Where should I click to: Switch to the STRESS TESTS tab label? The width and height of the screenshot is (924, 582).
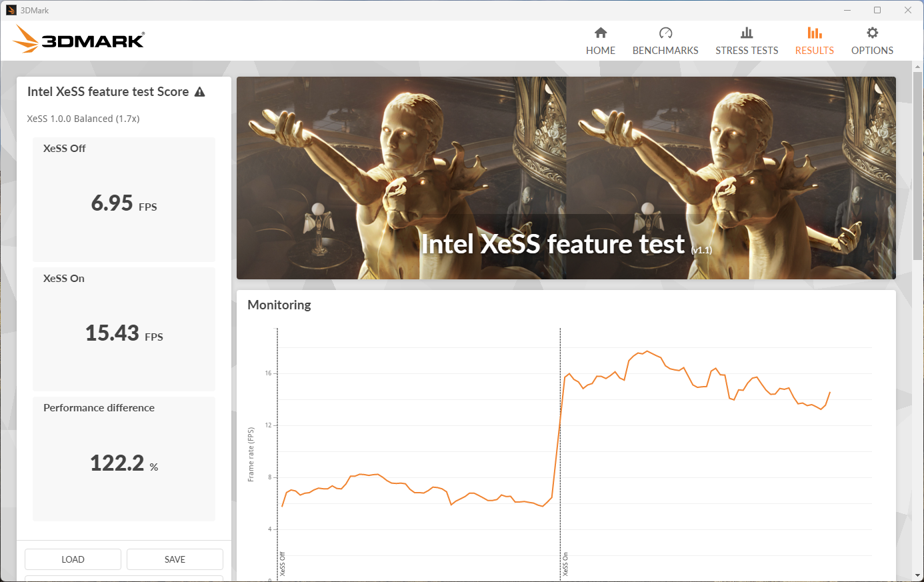pyautogui.click(x=747, y=51)
